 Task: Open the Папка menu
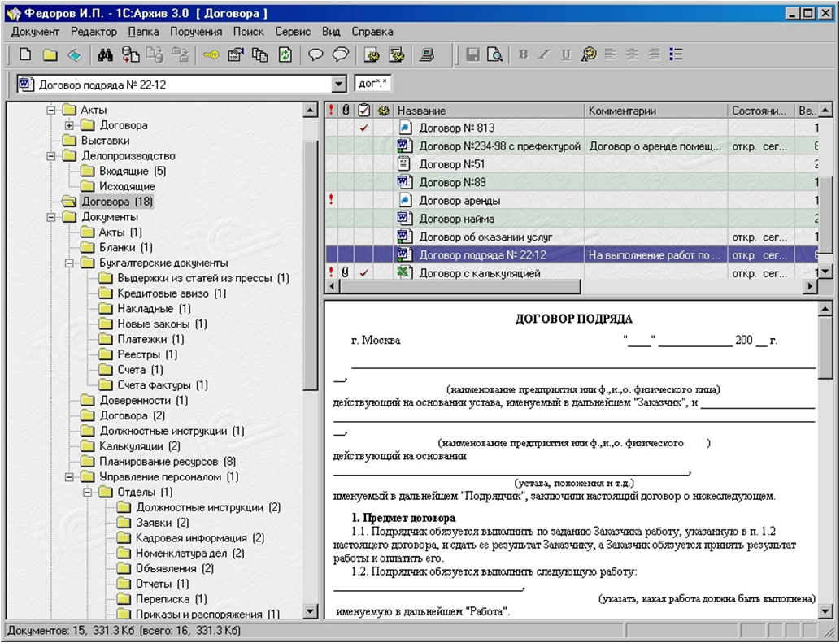(143, 32)
